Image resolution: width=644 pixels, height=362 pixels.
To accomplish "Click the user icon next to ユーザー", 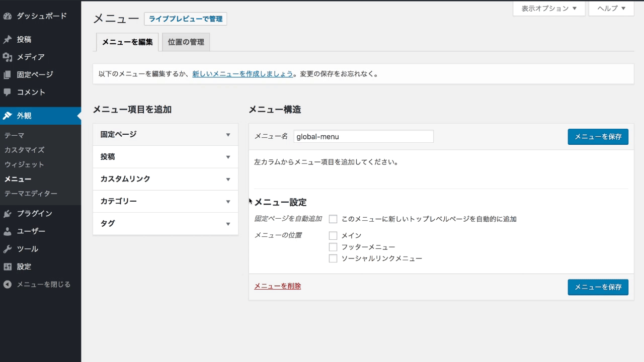I will [x=7, y=231].
